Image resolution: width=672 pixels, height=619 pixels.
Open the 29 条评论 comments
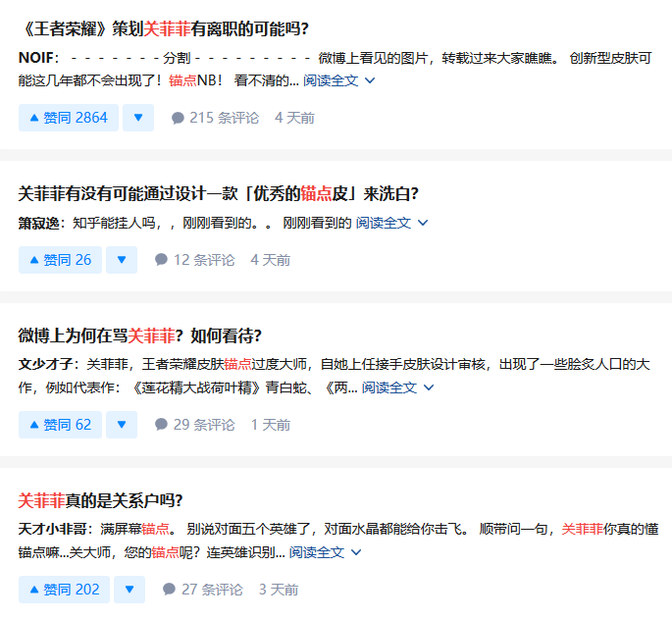(x=194, y=425)
